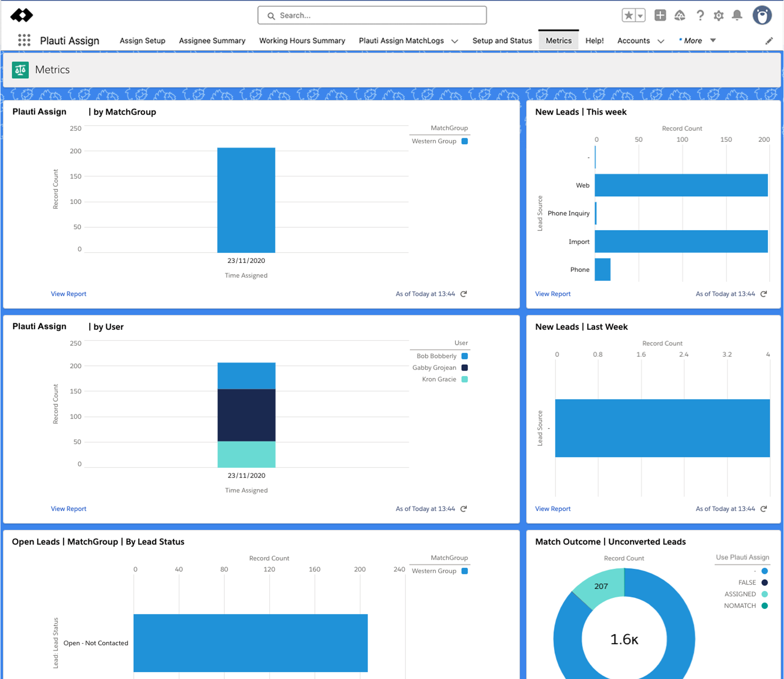Switch to the Assignee Summary tab

(212, 41)
